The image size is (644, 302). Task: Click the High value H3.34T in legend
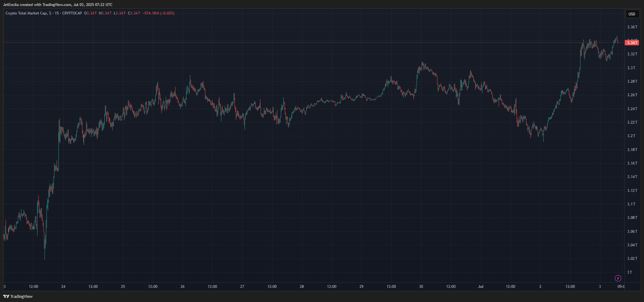(105, 13)
